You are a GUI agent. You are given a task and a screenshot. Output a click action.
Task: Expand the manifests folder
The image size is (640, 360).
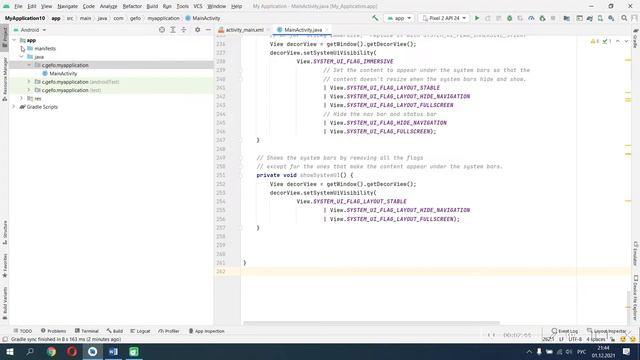click(x=22, y=48)
